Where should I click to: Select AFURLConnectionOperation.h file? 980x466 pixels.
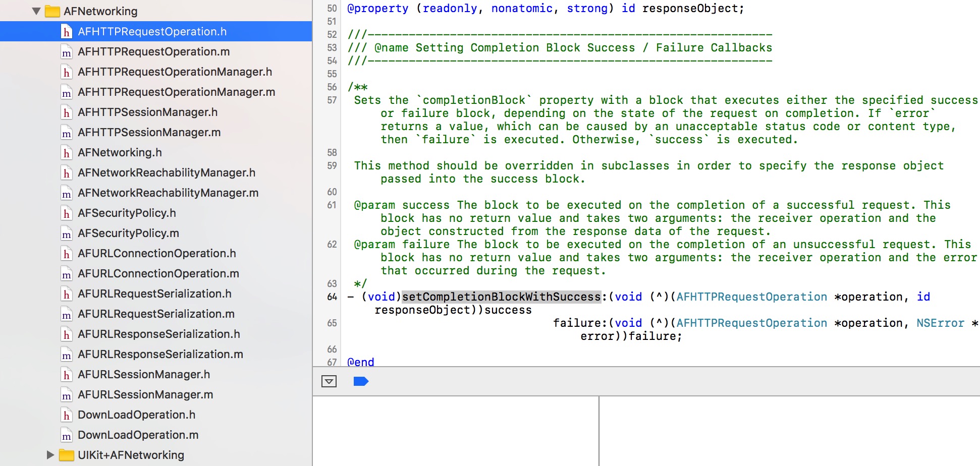156,254
